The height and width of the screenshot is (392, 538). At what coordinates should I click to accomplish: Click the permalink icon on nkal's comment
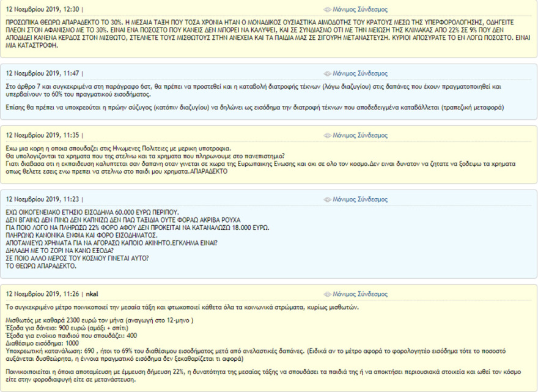coord(327,294)
